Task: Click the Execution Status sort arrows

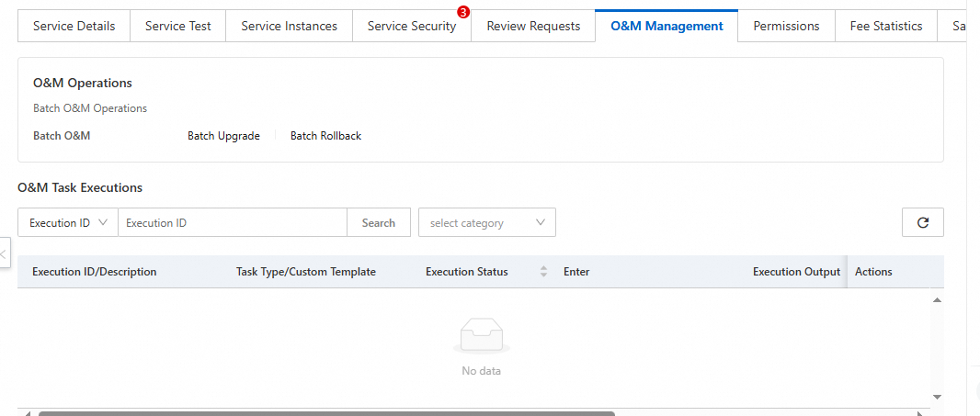Action: click(543, 272)
